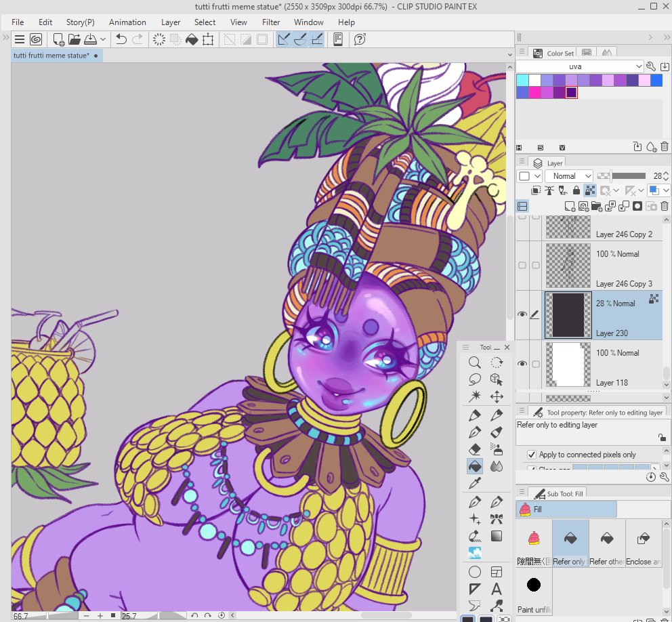The image size is (672, 622).
Task: Select the Zoom tool
Action: pos(474,362)
